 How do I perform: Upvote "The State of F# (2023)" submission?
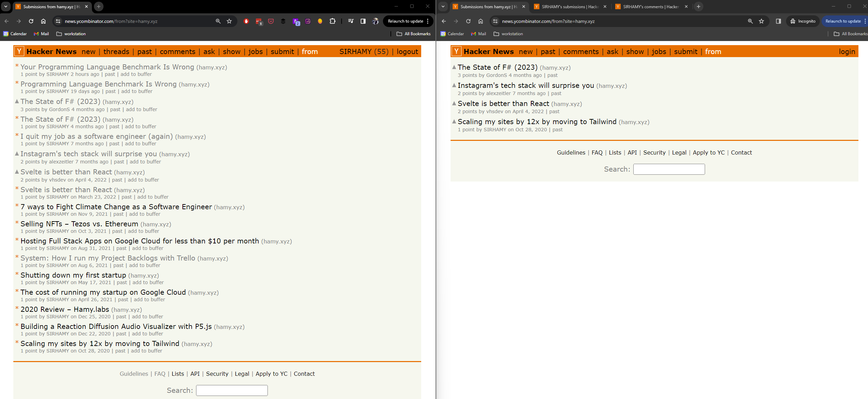pyautogui.click(x=17, y=102)
